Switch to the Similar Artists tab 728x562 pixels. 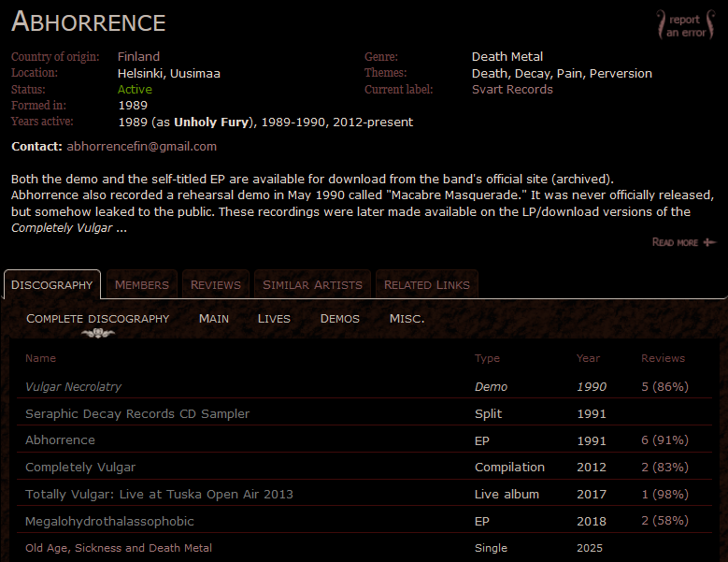tap(312, 284)
